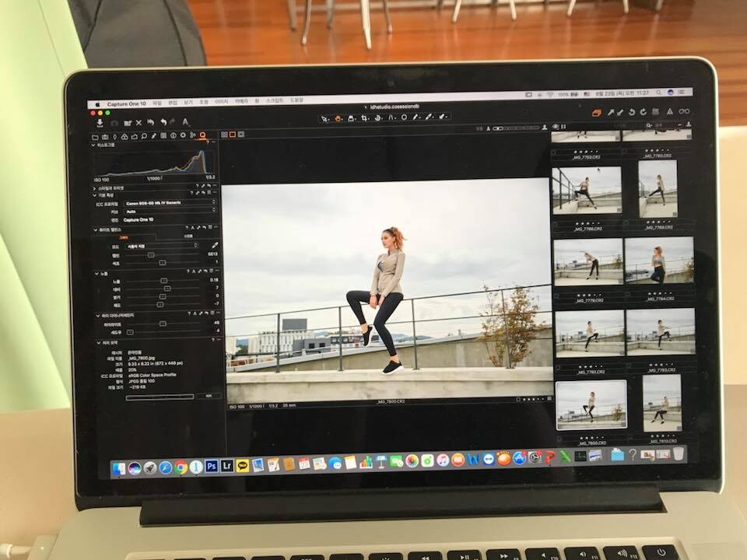Toggle the third viewer mode button
Image resolution: width=747 pixels, height=560 pixels.
241,135
